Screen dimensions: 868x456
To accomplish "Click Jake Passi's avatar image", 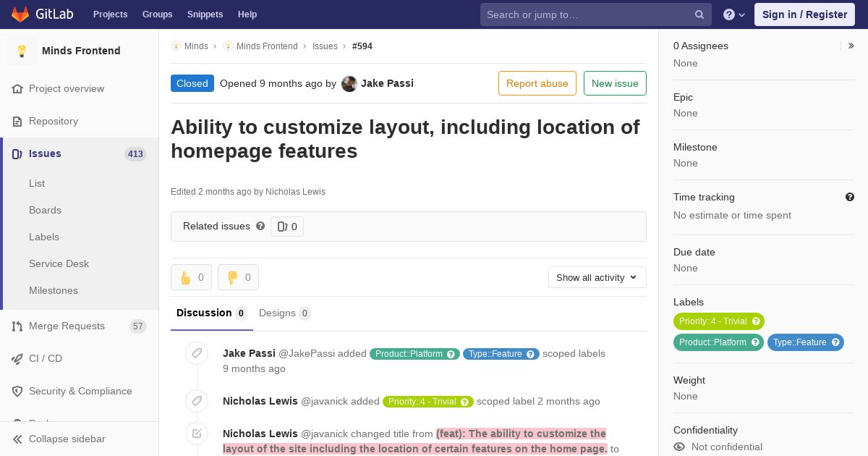I will (349, 83).
